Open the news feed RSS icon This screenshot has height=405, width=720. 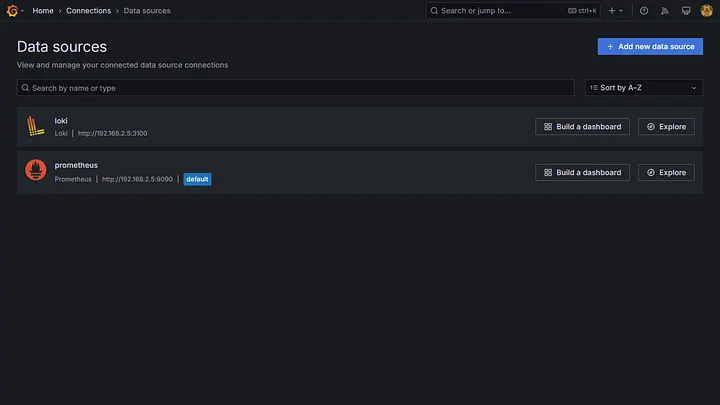pos(664,11)
